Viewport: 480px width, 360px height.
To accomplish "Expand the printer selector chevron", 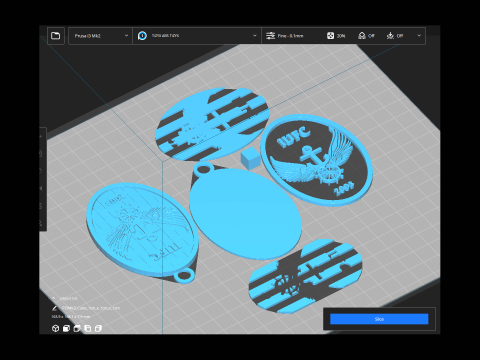I will pos(126,36).
